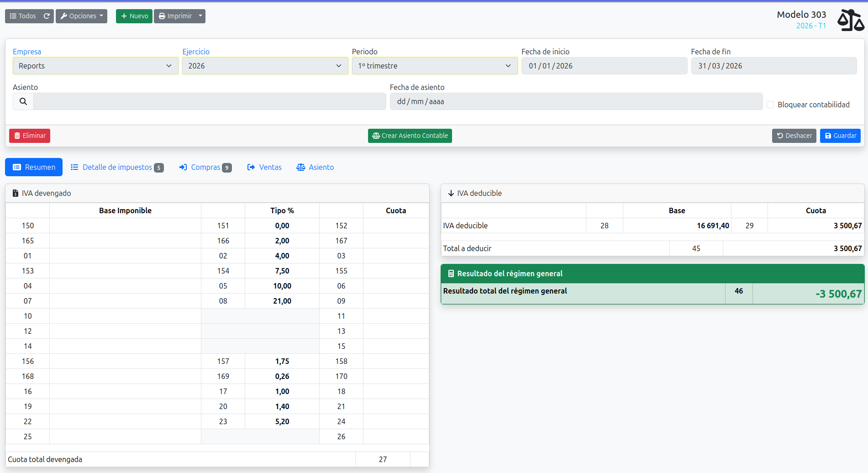Click the Todos list button
The height and width of the screenshot is (473, 868).
[23, 16]
